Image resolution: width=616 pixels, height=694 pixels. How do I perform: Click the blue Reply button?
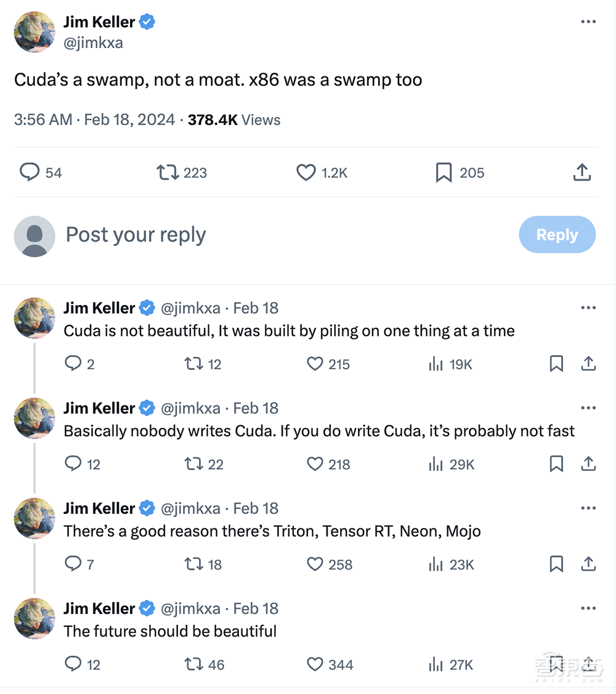pos(557,235)
